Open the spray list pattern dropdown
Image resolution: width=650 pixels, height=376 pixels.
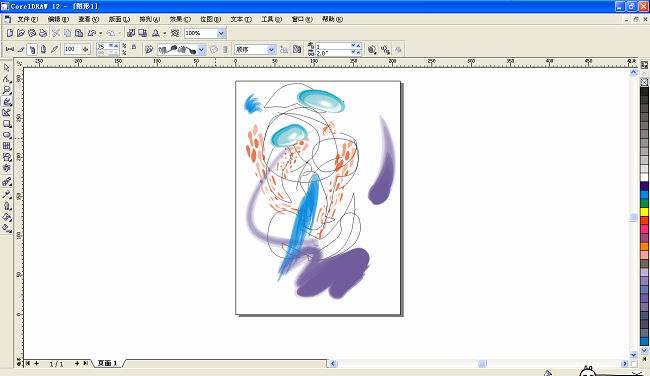(x=201, y=50)
